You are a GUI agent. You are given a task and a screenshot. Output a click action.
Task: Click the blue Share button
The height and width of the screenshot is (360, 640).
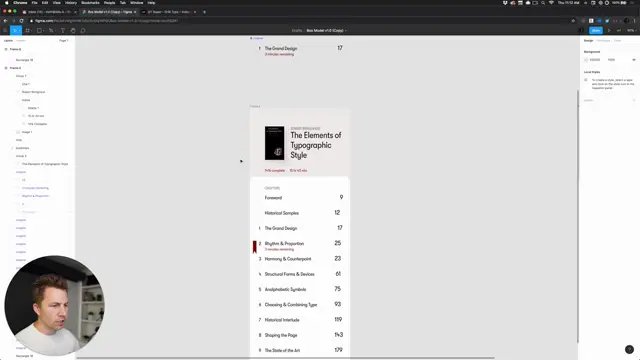[x=596, y=31]
